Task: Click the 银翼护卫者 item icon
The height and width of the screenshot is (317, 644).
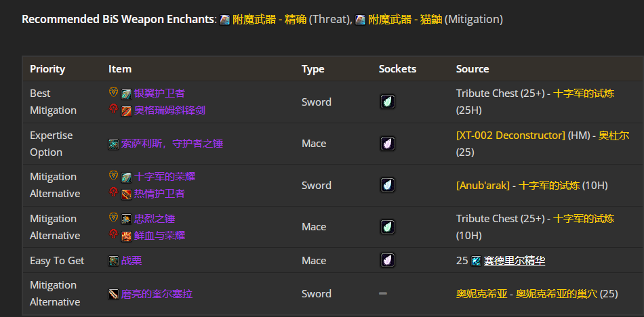Action: pos(126,93)
